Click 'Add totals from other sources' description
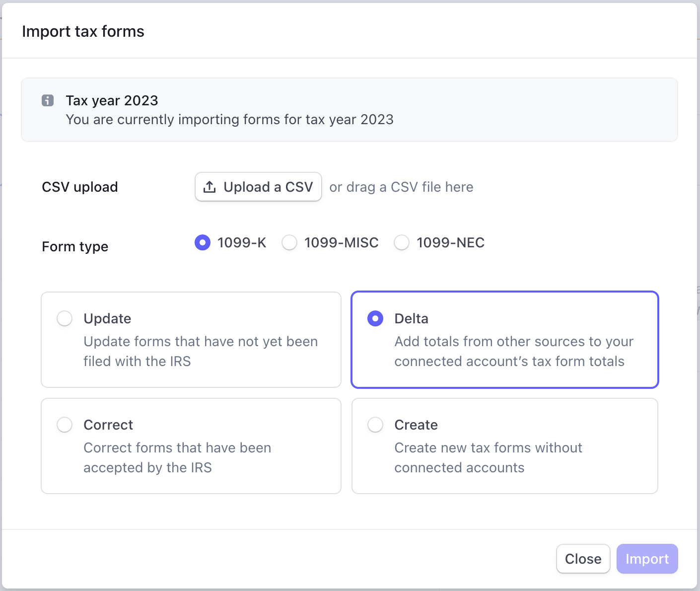Viewport: 700px width, 591px height. click(x=514, y=351)
